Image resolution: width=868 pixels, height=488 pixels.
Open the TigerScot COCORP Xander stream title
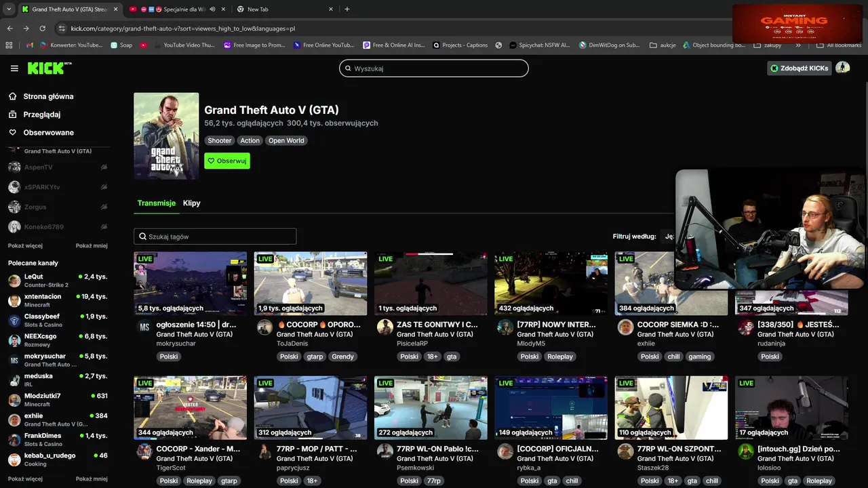tap(198, 449)
